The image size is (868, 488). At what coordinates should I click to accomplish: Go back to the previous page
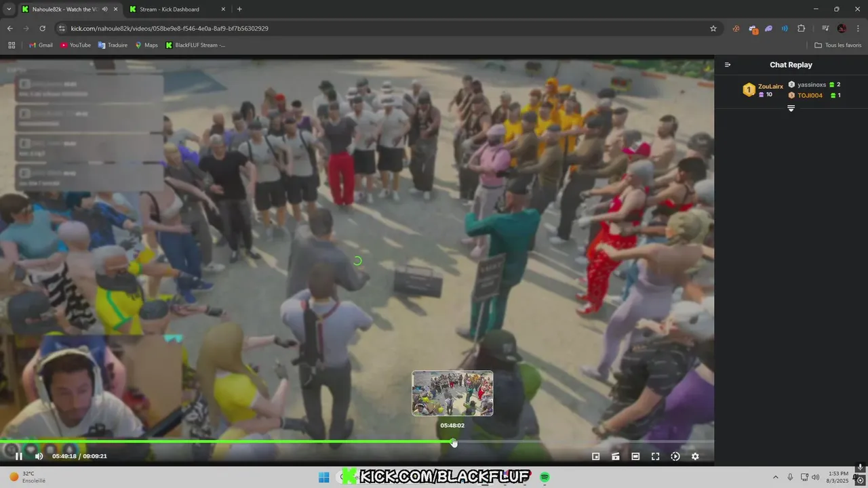click(9, 28)
